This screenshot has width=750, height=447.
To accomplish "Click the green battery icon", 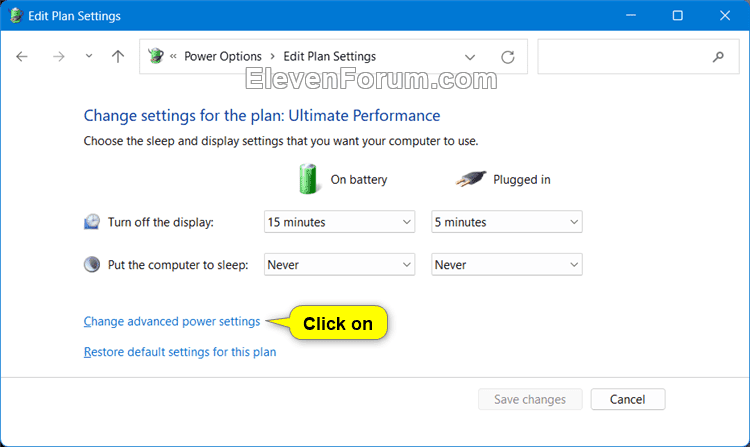I will click(x=308, y=179).
